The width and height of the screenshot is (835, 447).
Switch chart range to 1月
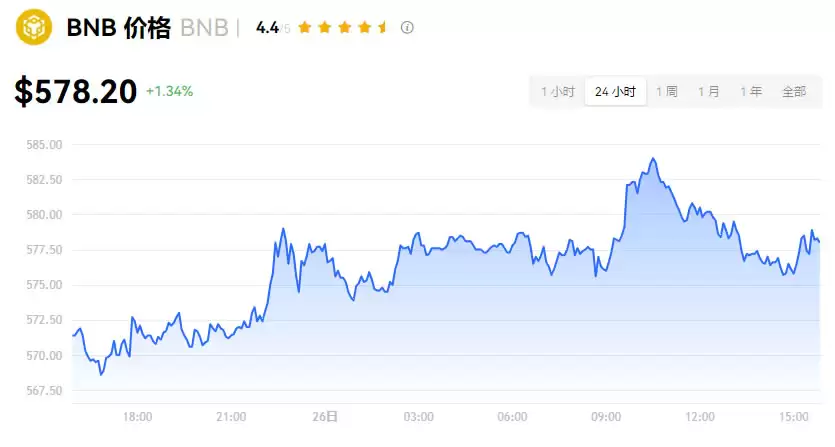coord(709,91)
